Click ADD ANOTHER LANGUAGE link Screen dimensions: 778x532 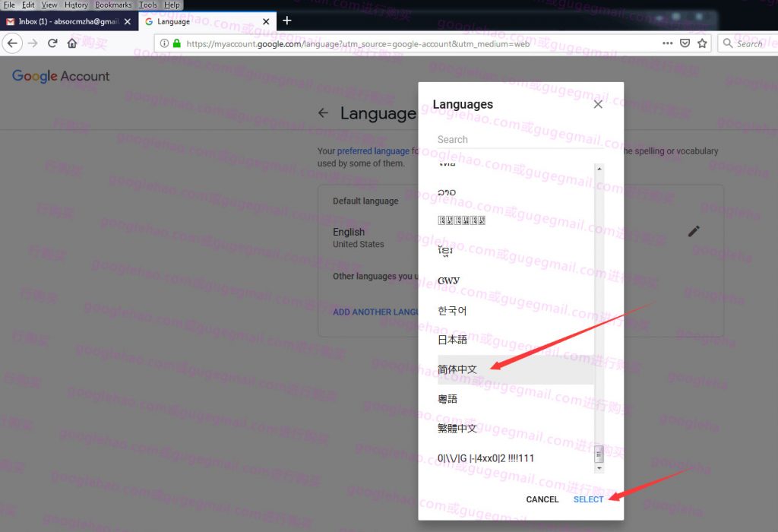tap(375, 312)
